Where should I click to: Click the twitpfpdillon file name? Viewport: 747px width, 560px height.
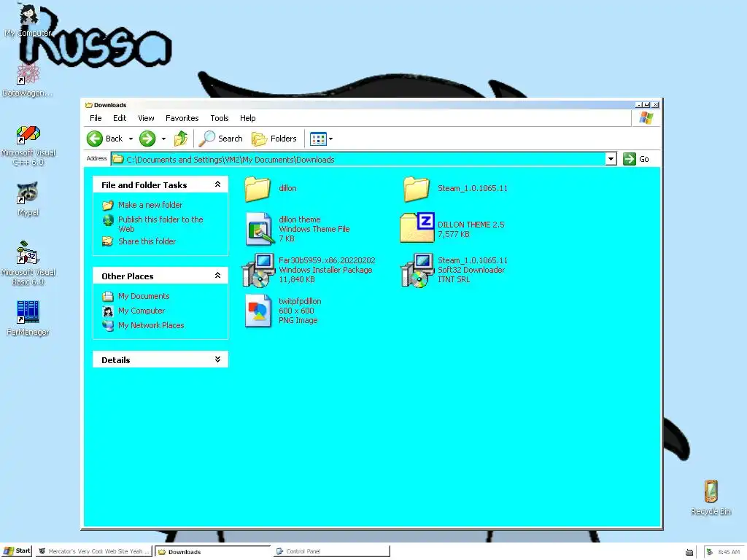(x=300, y=301)
